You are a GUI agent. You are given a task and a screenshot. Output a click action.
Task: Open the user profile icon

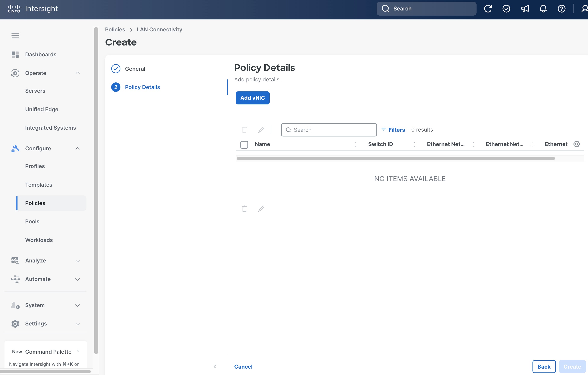(x=584, y=9)
